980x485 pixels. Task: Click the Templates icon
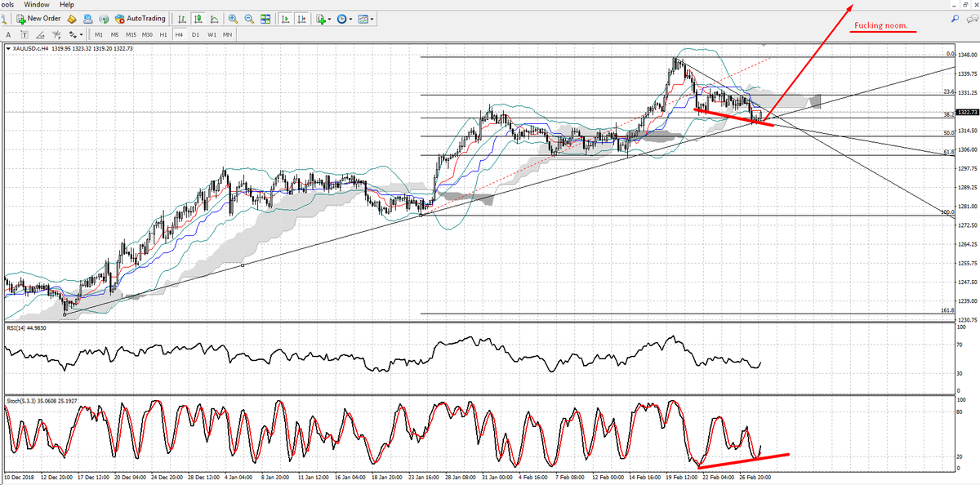[363, 19]
